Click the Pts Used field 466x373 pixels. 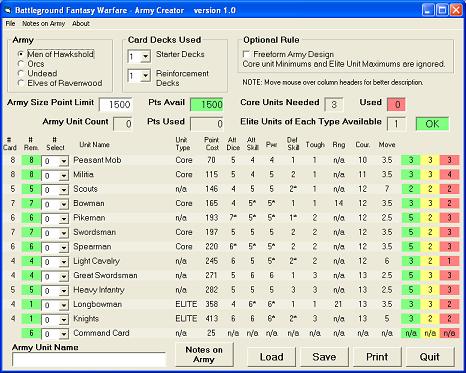pos(207,124)
